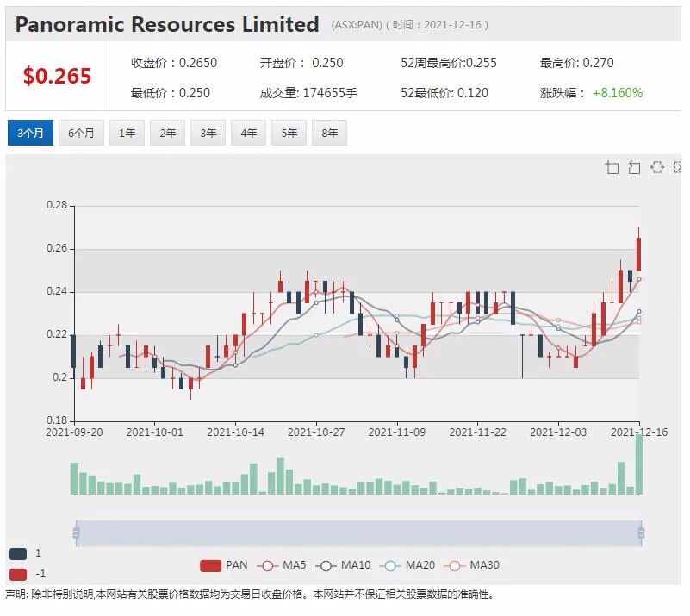Open the 2年 range tab
This screenshot has height=616, width=690.
tap(168, 133)
